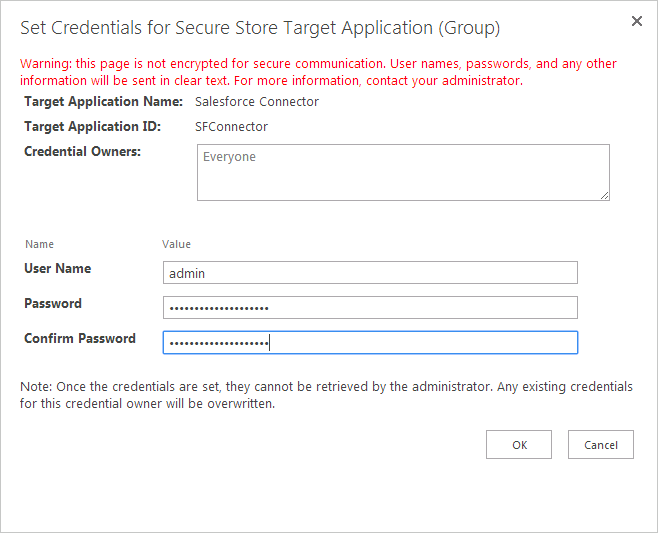The height and width of the screenshot is (533, 658).
Task: Click the dialog title text
Action: tap(260, 28)
